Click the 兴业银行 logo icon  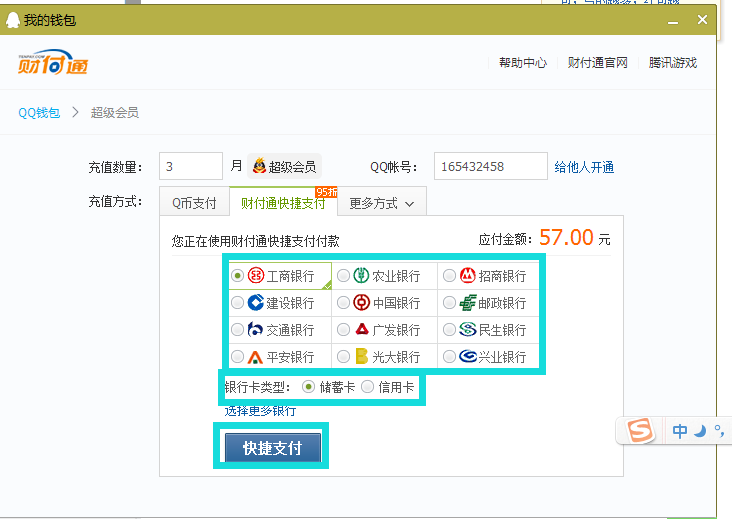tap(468, 357)
